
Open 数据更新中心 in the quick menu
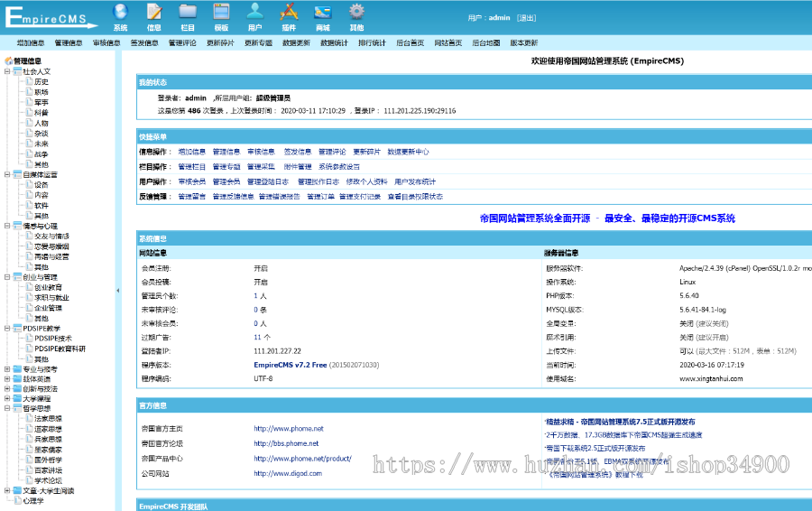[408, 152]
